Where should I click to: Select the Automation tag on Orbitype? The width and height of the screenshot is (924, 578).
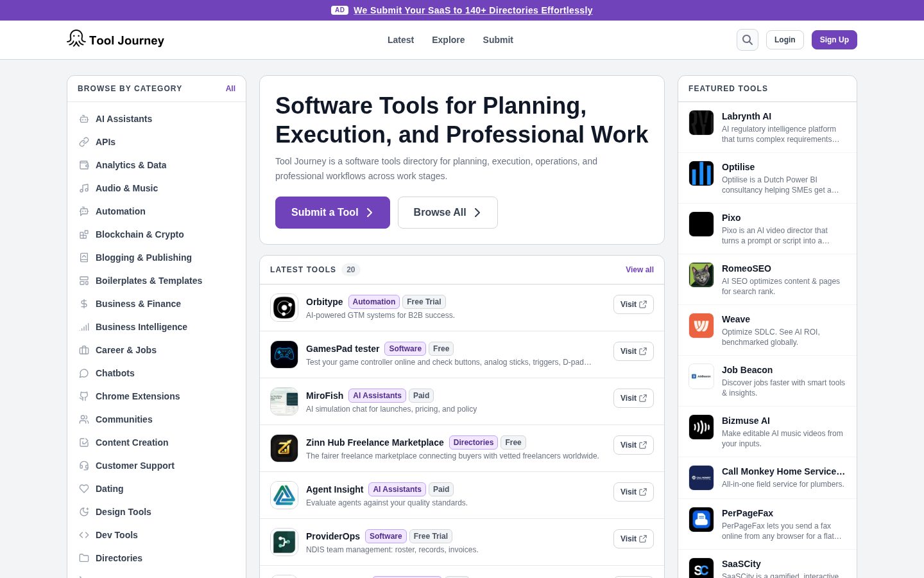[x=374, y=302]
